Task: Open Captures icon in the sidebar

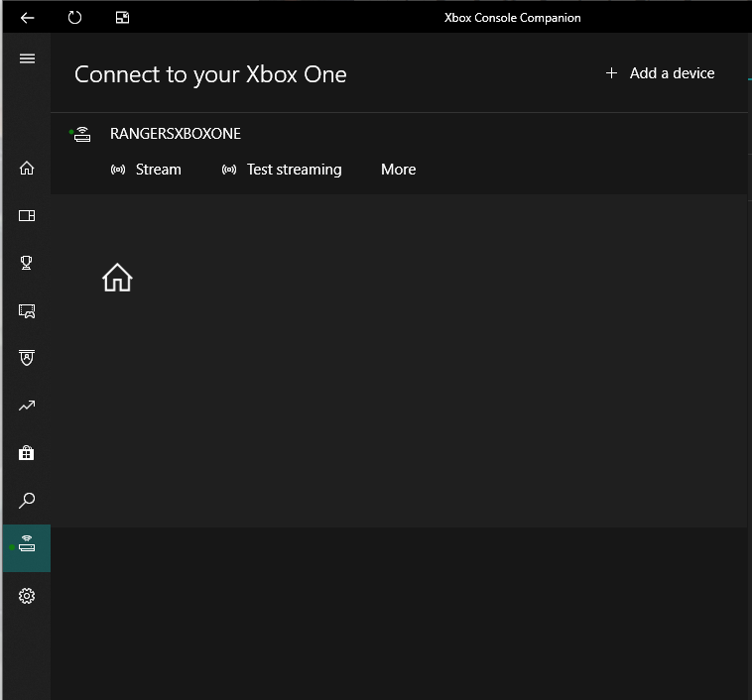Action: [x=27, y=310]
